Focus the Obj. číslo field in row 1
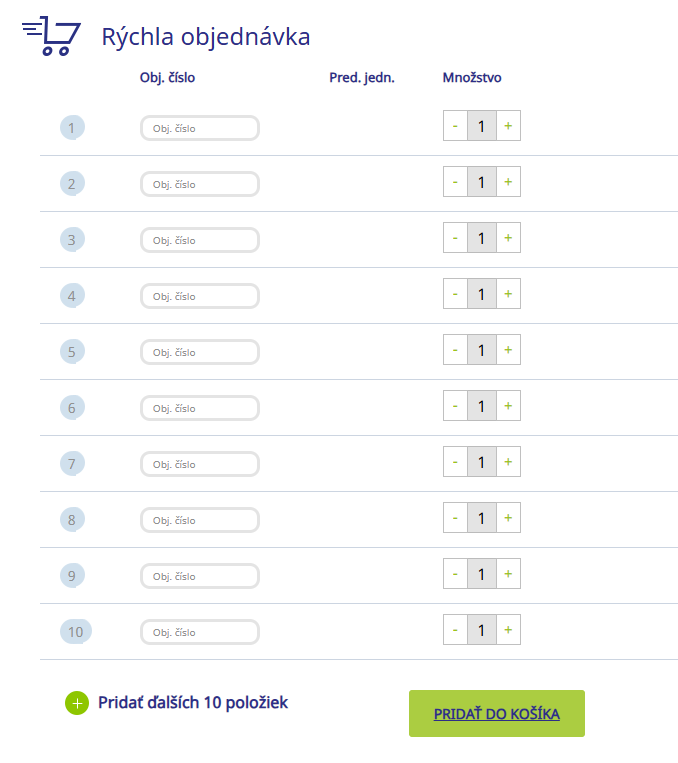Viewport: 678px width, 763px height. click(200, 128)
